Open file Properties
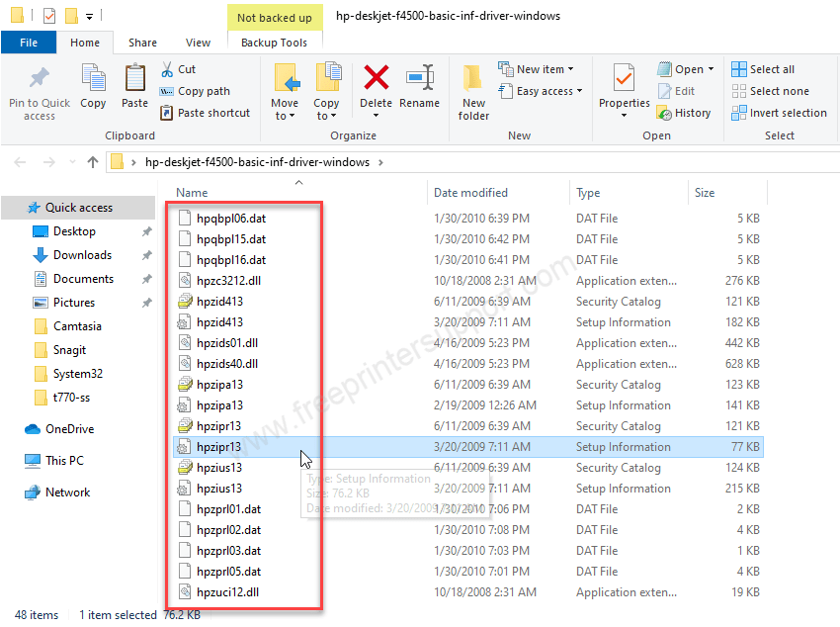This screenshot has height=627, width=840. coord(625,86)
